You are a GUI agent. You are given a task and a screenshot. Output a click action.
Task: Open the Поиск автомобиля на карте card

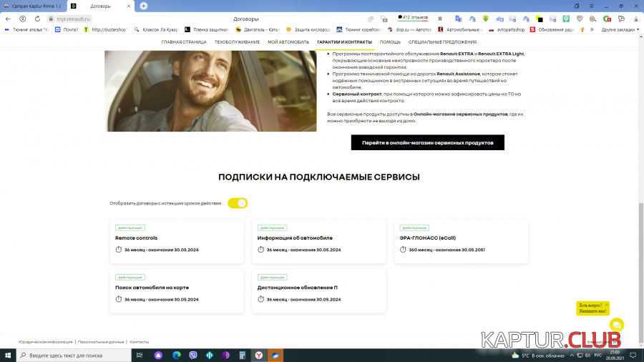tap(177, 290)
